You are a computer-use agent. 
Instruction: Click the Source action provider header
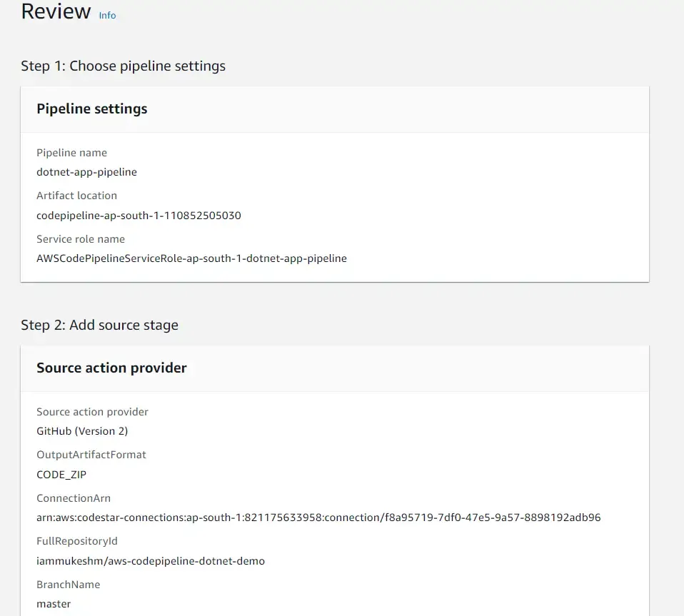tap(111, 368)
